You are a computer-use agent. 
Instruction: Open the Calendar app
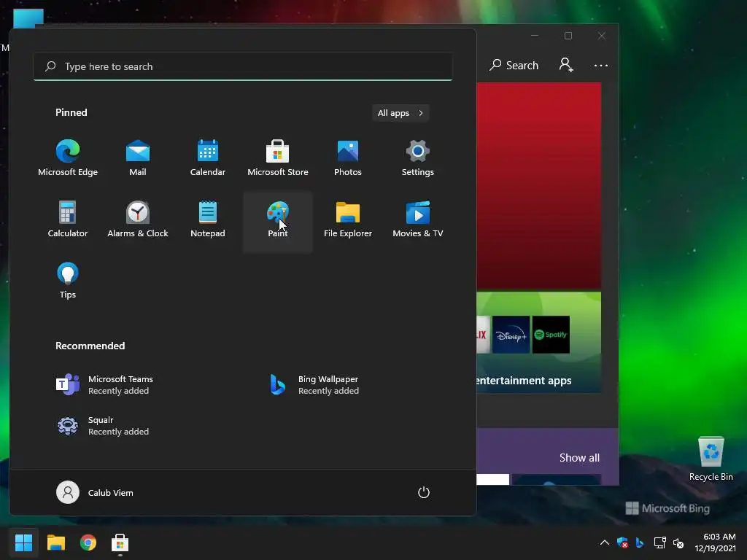(x=208, y=159)
